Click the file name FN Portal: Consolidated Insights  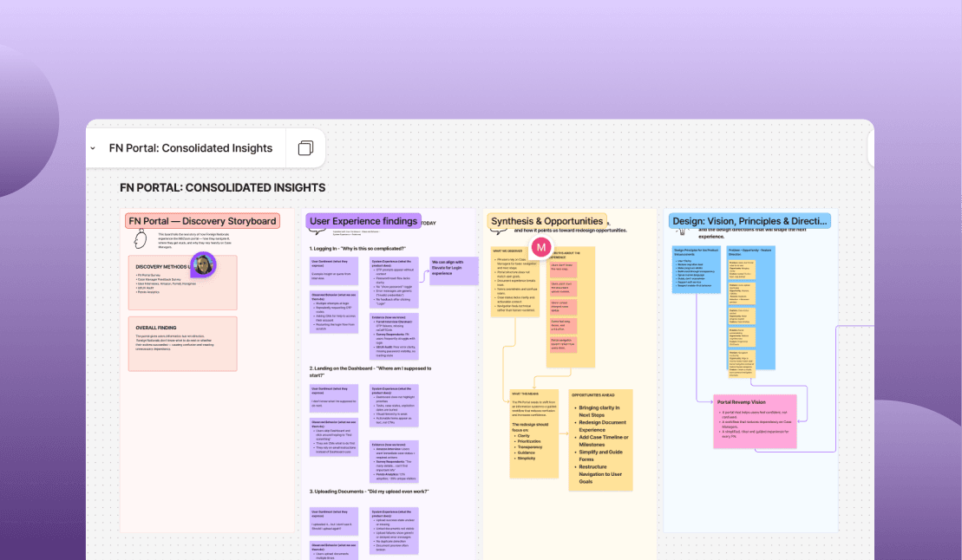(190, 148)
